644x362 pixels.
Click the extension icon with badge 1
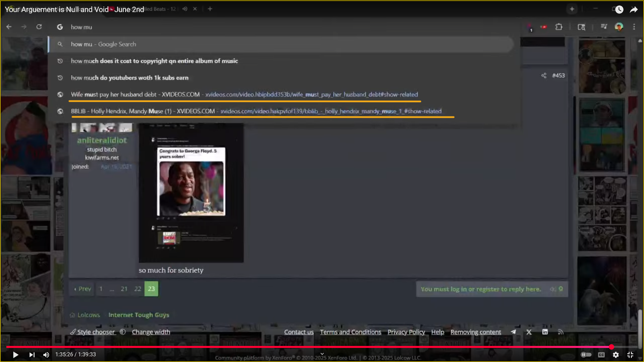pyautogui.click(x=530, y=27)
